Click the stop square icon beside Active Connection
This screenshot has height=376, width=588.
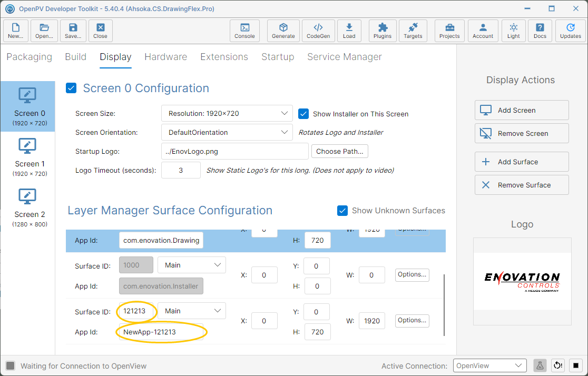pos(576,365)
